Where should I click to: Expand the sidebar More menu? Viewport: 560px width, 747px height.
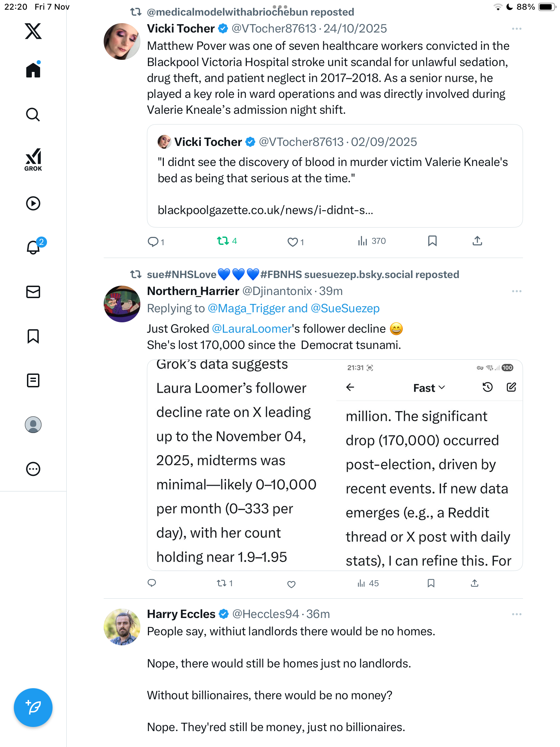[33, 469]
